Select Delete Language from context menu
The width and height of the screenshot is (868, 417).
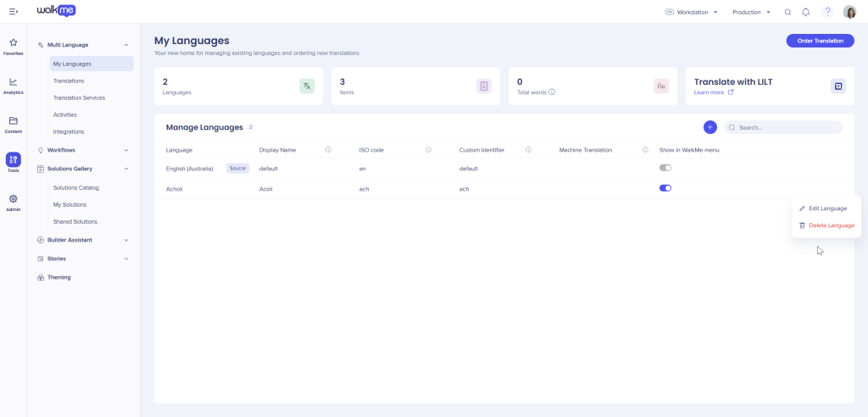point(830,225)
